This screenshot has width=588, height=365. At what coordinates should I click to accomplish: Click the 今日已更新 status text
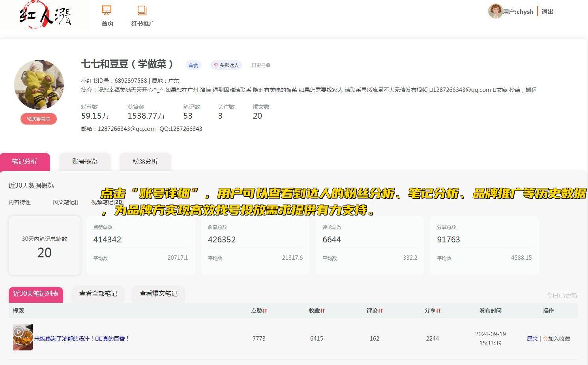(562, 296)
